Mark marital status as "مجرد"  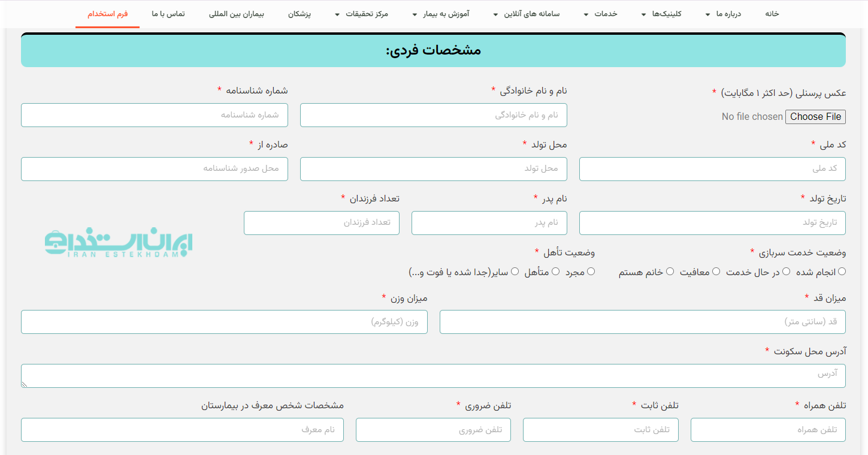click(591, 271)
